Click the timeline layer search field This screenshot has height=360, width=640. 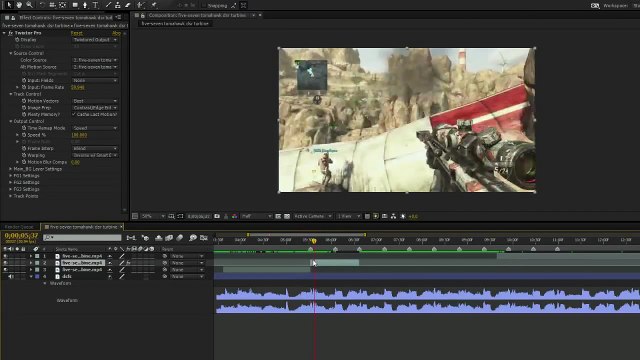click(x=82, y=238)
